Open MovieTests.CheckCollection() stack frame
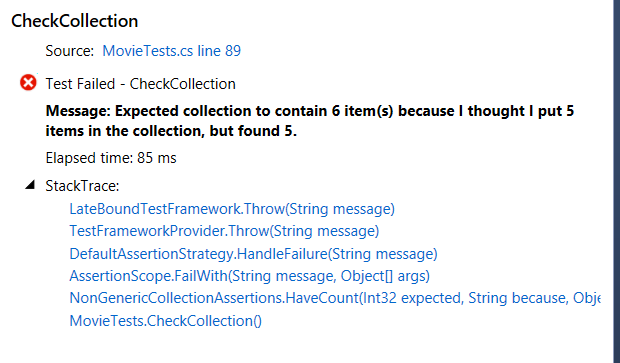Screen dimensions: 620x363 click(166, 321)
